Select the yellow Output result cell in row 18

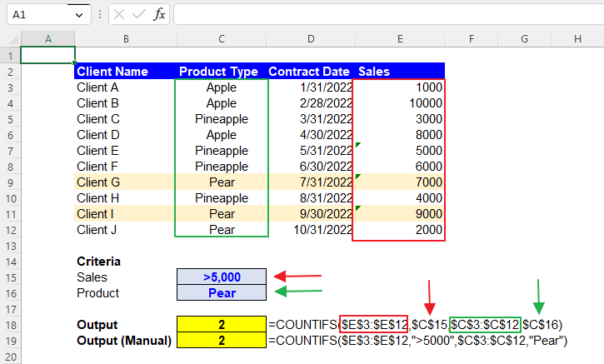point(222,324)
